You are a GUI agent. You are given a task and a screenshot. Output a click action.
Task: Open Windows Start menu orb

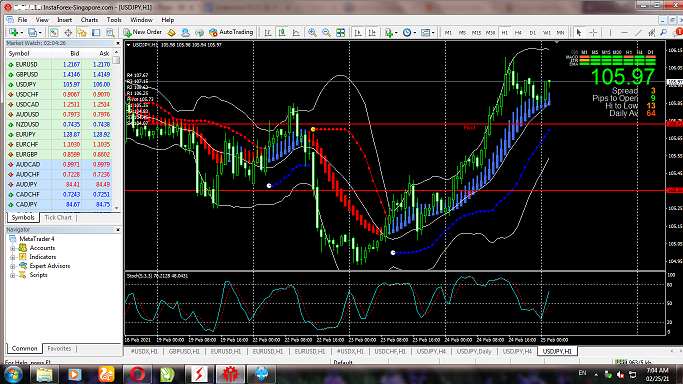(13, 374)
